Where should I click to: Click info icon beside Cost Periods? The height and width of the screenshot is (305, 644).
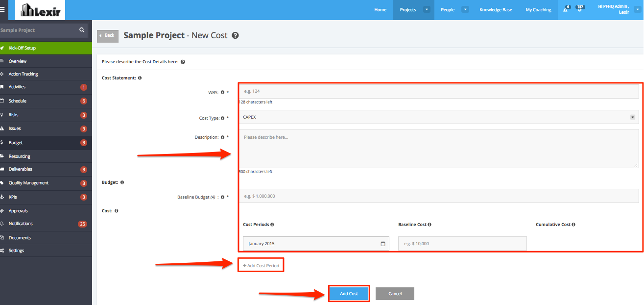(x=272, y=225)
